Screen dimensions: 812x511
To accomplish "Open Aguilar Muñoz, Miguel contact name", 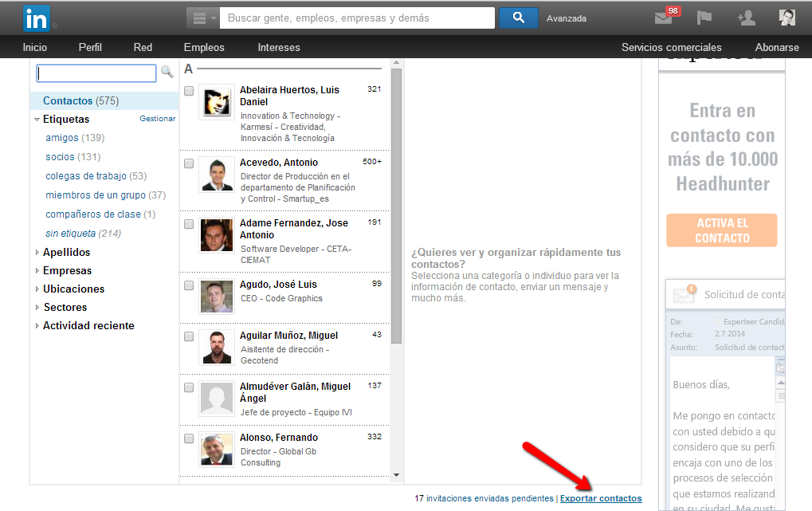I will click(288, 336).
